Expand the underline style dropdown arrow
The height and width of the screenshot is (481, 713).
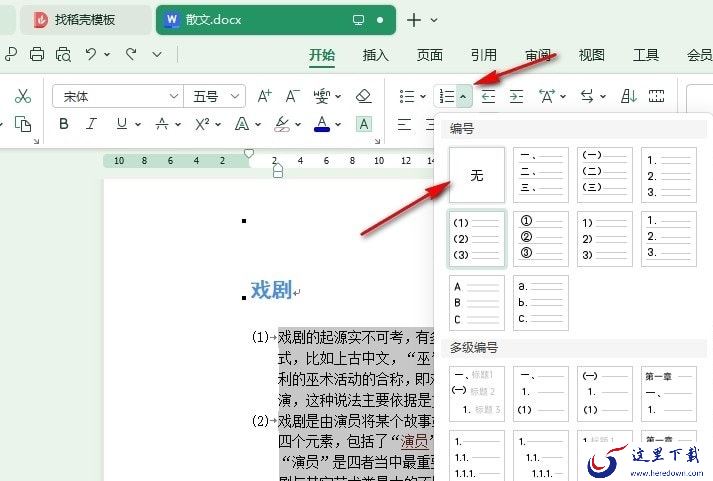click(138, 124)
